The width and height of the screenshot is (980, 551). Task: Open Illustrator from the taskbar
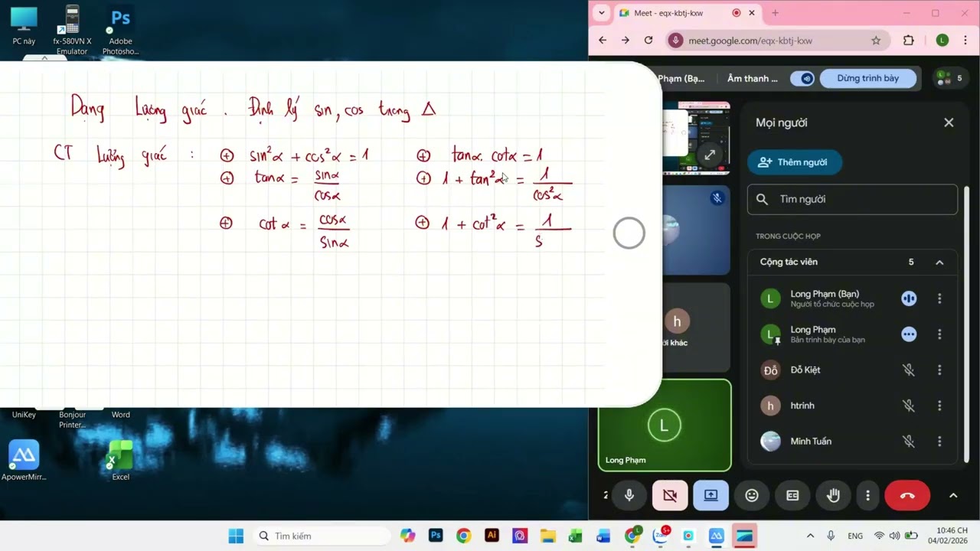point(492,536)
